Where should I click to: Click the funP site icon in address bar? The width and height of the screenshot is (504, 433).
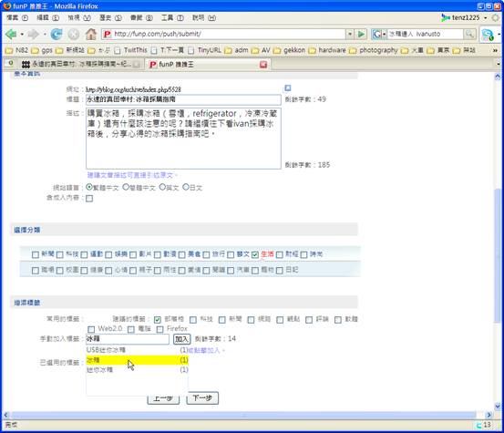(x=108, y=34)
